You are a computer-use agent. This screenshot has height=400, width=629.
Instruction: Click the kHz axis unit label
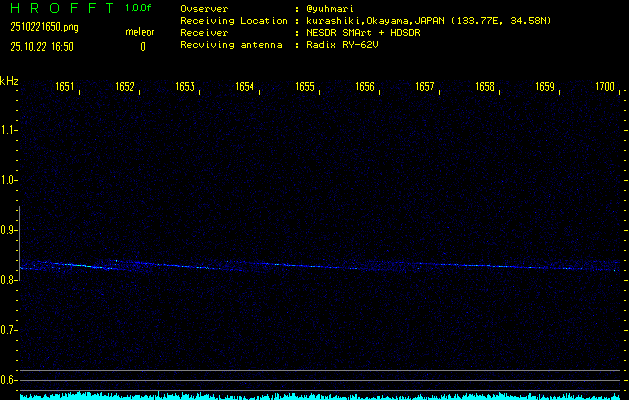(9, 81)
